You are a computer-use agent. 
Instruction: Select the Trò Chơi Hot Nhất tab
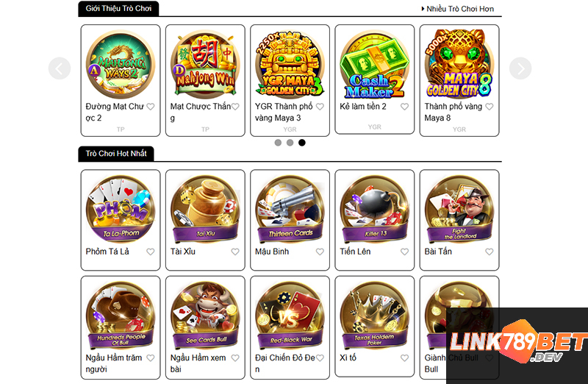pyautogui.click(x=116, y=154)
